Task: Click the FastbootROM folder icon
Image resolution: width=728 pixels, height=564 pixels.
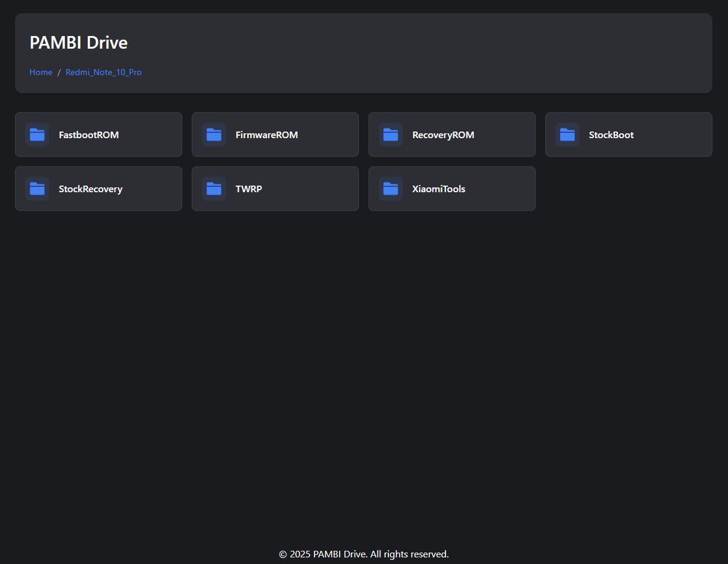Action: 37,135
